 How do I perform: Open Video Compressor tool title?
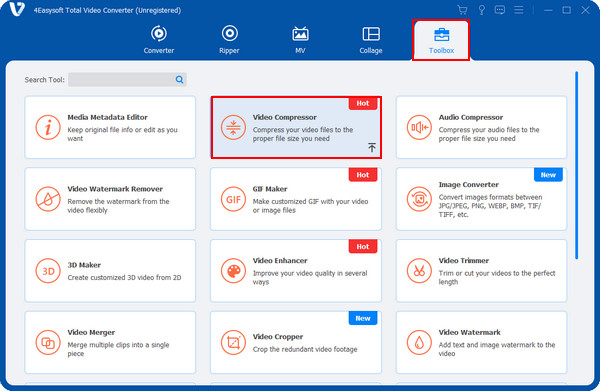pos(285,117)
